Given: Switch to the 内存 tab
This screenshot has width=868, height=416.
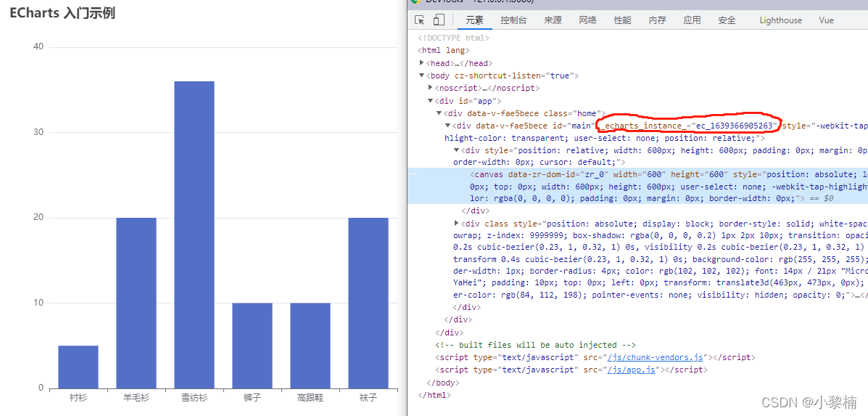Looking at the screenshot, I should click(657, 20).
